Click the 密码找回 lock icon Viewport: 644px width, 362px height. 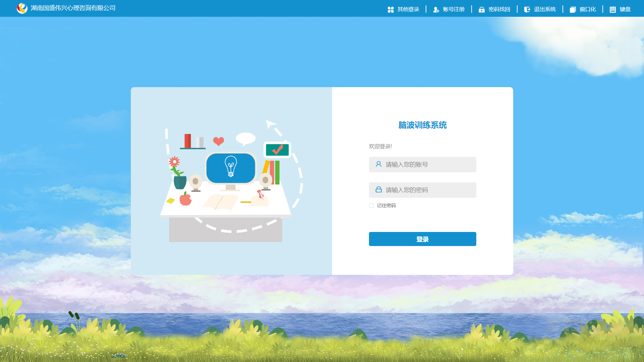tap(481, 10)
